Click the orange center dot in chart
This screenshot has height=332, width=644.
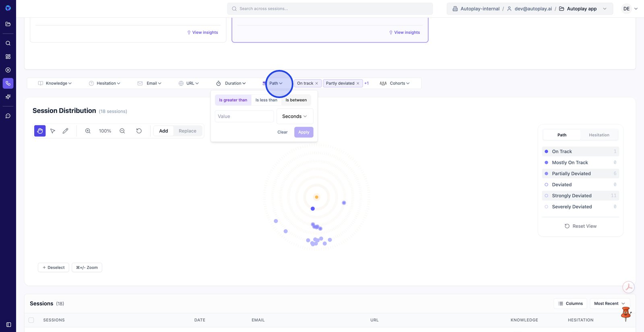[317, 197]
